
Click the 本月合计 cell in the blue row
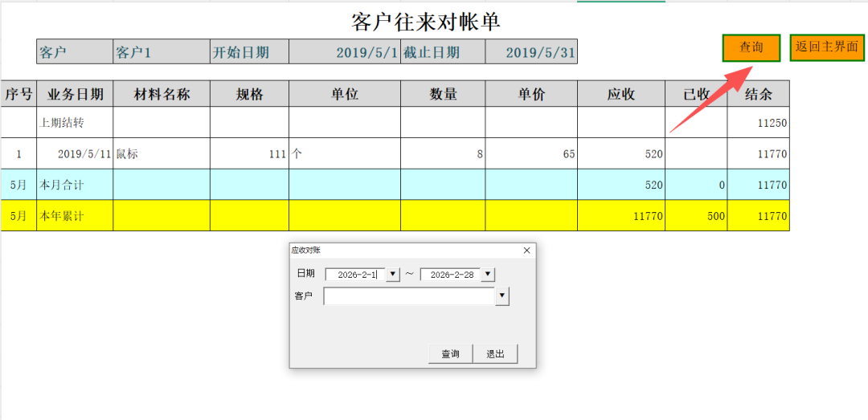tap(75, 185)
